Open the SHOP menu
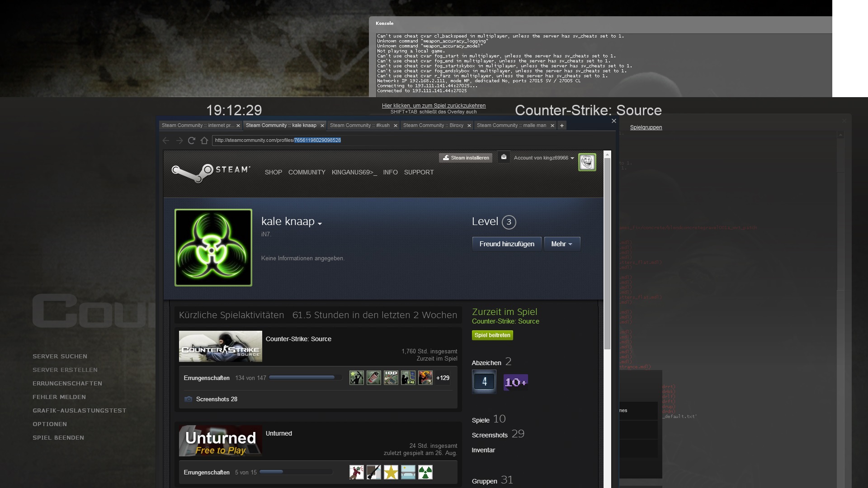 [x=274, y=172]
